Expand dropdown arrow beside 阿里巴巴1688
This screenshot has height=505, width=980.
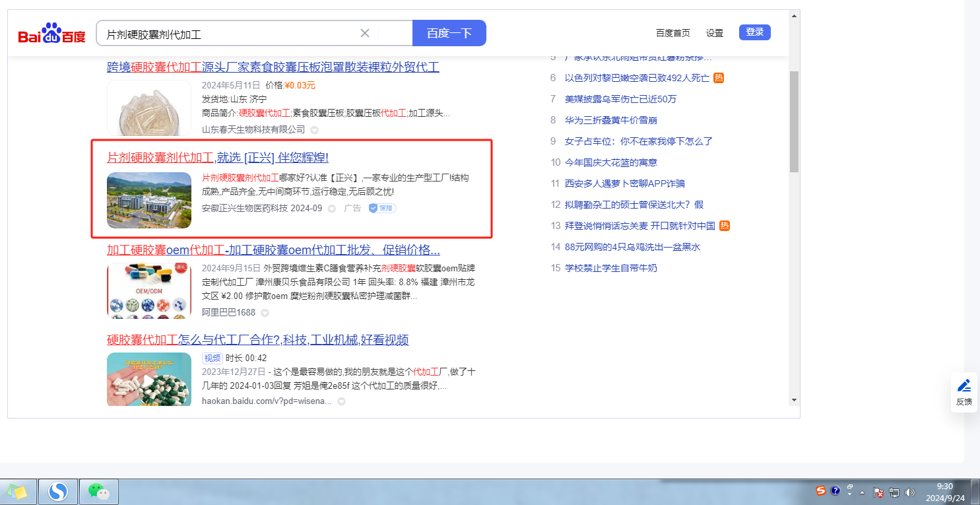click(264, 312)
